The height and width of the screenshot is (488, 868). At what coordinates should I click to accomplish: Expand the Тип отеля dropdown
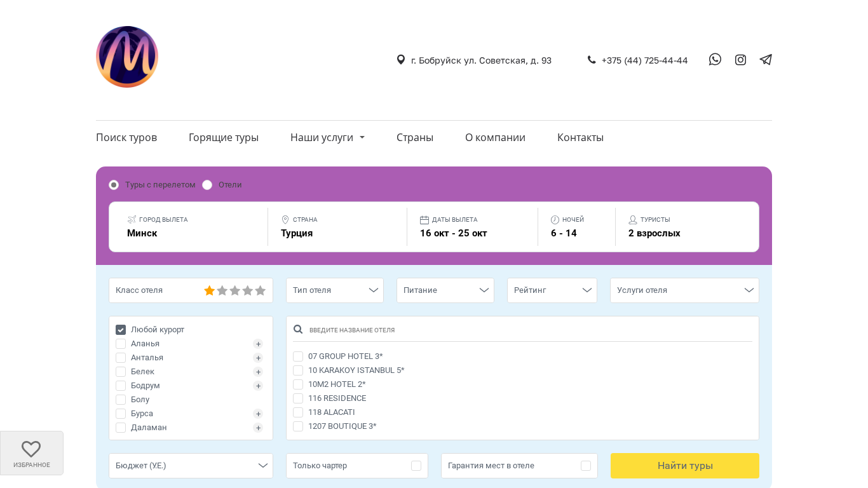[335, 290]
